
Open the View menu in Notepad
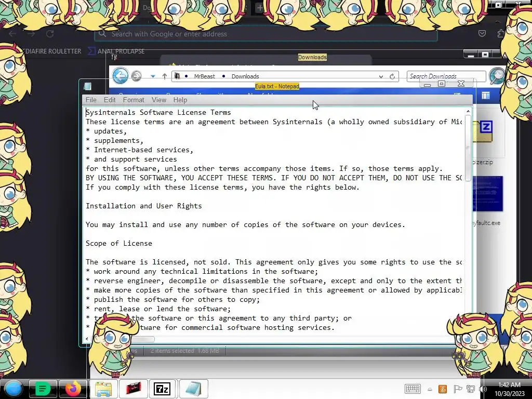point(159,100)
